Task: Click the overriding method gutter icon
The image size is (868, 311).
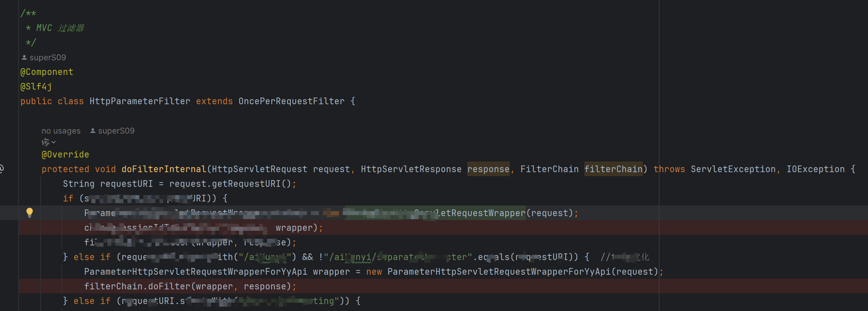Action: pos(1,169)
